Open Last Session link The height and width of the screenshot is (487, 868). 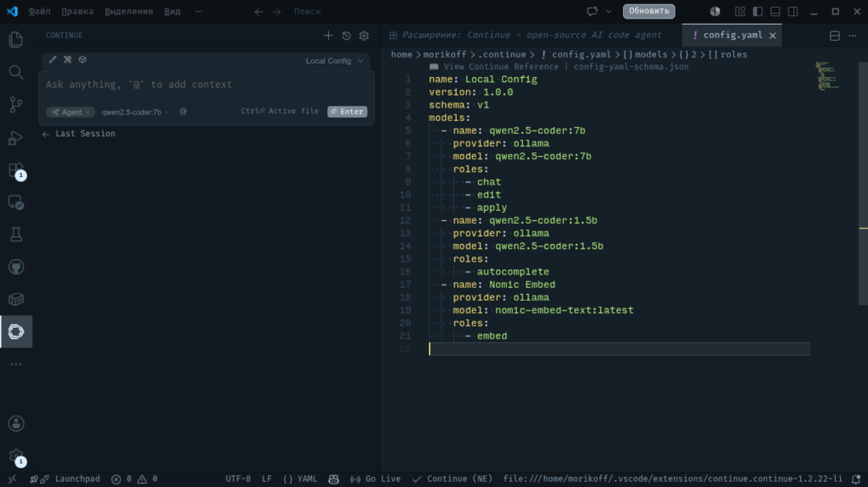79,134
